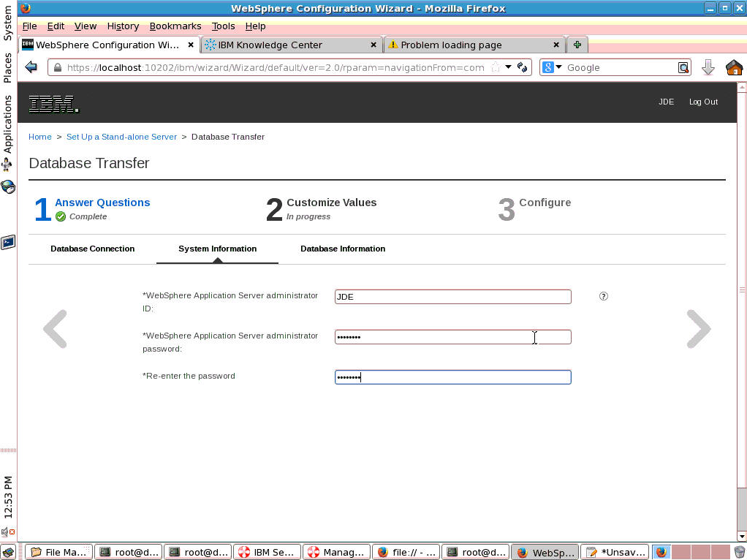This screenshot has height=560, width=747.
Task: Bookmark this page with the star icon
Action: coord(496,67)
